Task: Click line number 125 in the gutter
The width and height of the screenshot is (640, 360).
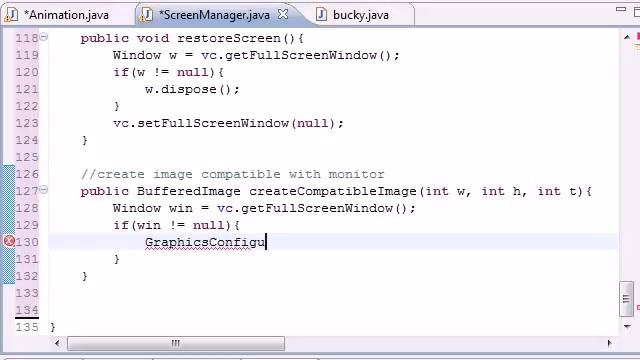Action: (27, 157)
